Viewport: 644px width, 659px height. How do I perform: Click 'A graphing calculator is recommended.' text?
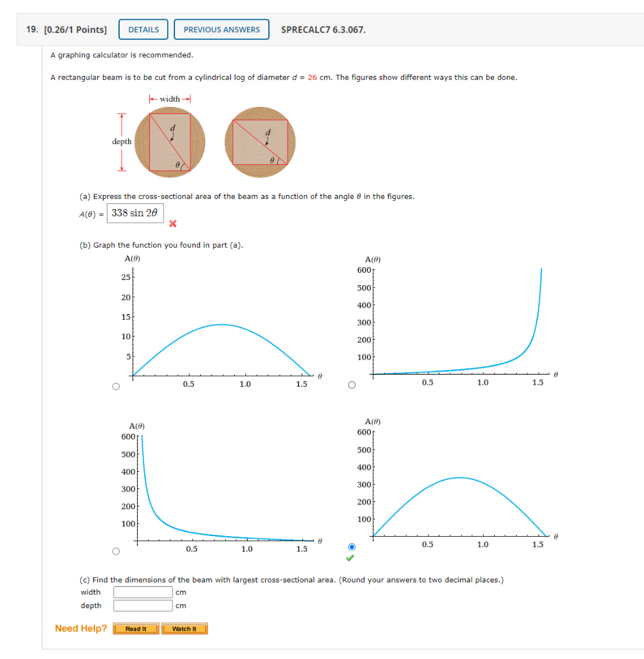(x=122, y=55)
